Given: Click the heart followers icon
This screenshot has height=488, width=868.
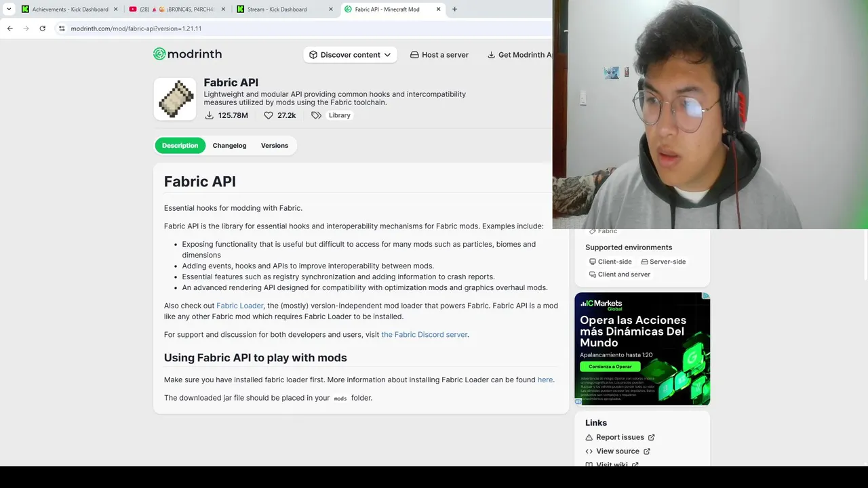Looking at the screenshot, I should pyautogui.click(x=269, y=115).
